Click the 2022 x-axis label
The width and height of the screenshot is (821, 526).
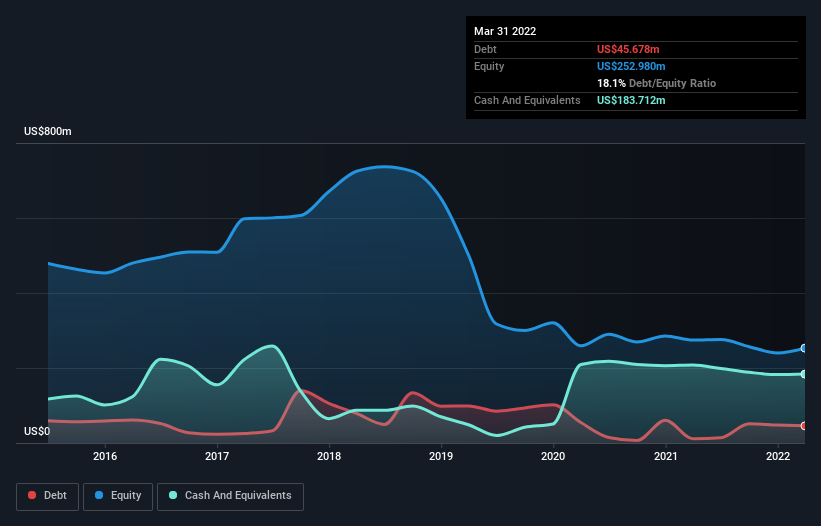pyautogui.click(x=778, y=456)
